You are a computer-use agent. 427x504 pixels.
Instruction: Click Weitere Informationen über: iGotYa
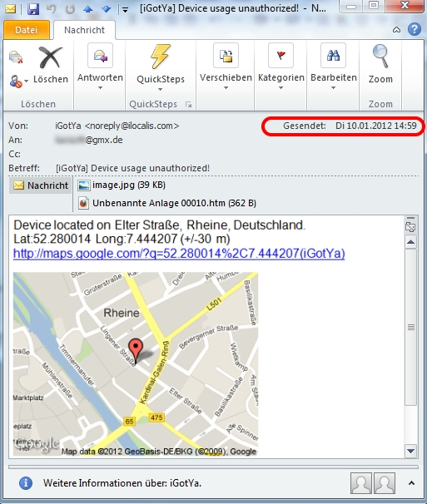click(122, 482)
